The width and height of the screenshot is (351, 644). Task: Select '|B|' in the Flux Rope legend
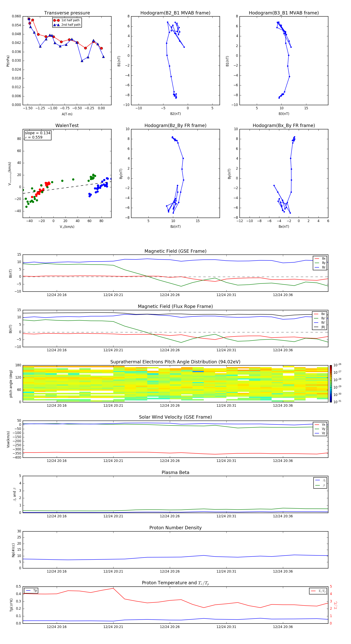[320, 327]
